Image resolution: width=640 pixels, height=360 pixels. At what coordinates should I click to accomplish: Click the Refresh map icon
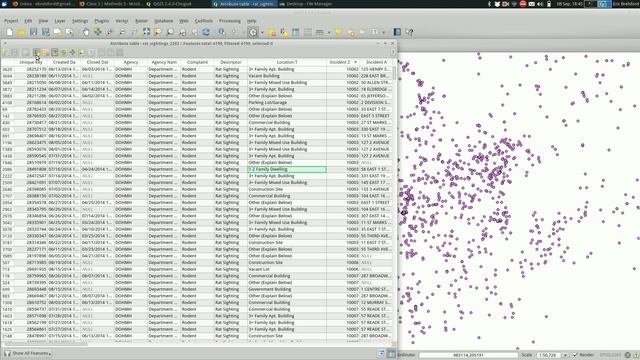(x=206, y=32)
